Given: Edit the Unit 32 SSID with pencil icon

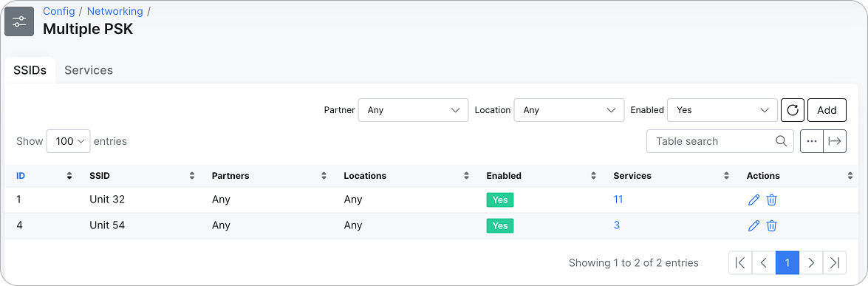Looking at the screenshot, I should (x=753, y=200).
